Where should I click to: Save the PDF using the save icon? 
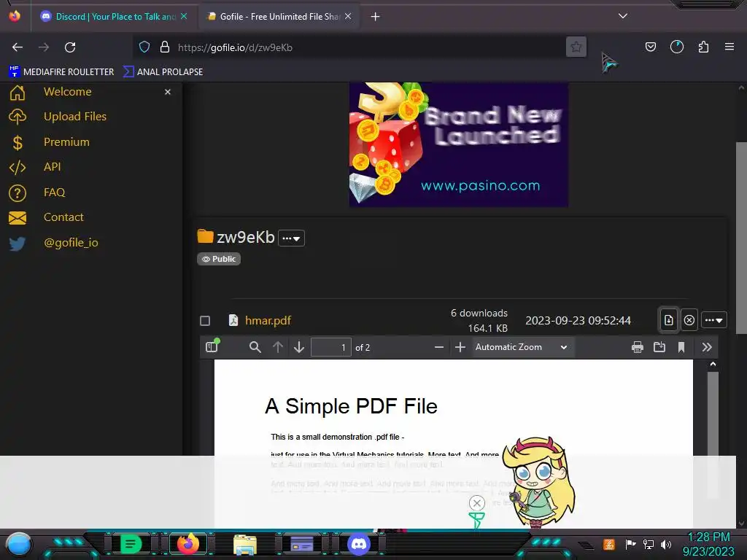click(659, 347)
